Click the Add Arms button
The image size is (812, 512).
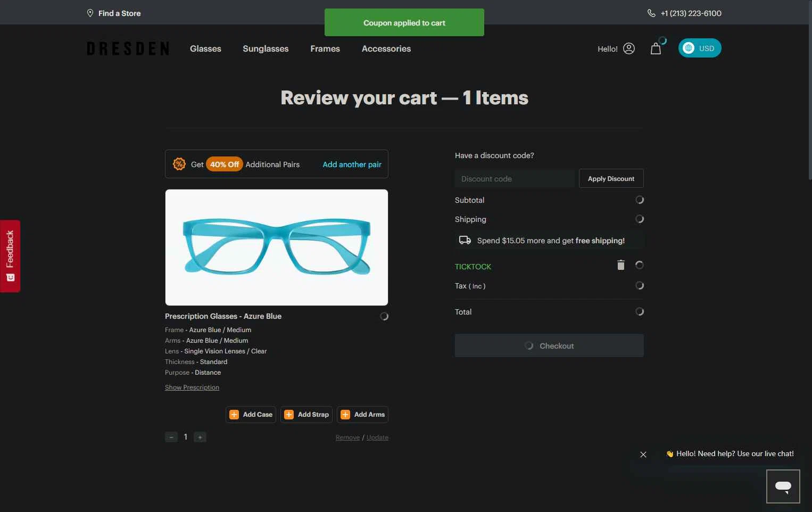[x=362, y=415]
